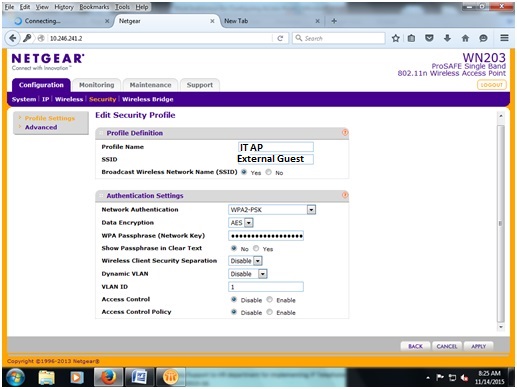The width and height of the screenshot is (517, 389).
Task: Go back using the browser back arrow
Action: point(13,38)
